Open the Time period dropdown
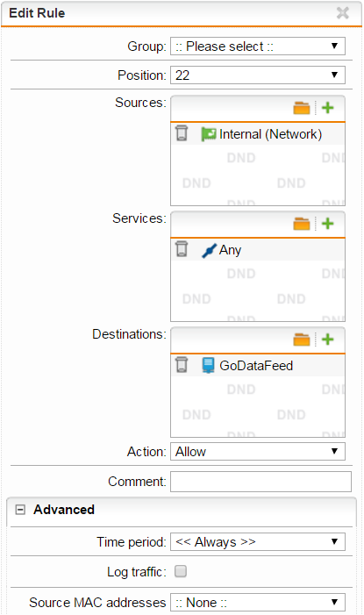 tap(258, 541)
